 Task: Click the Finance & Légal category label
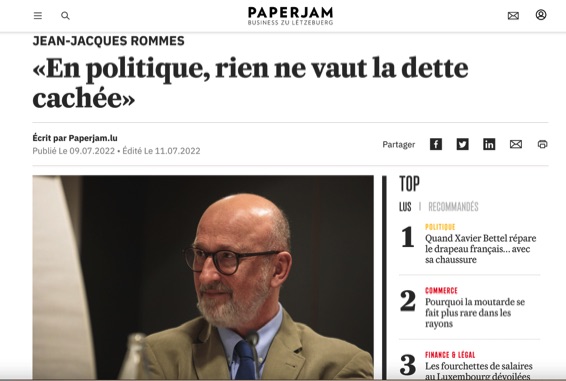point(450,355)
